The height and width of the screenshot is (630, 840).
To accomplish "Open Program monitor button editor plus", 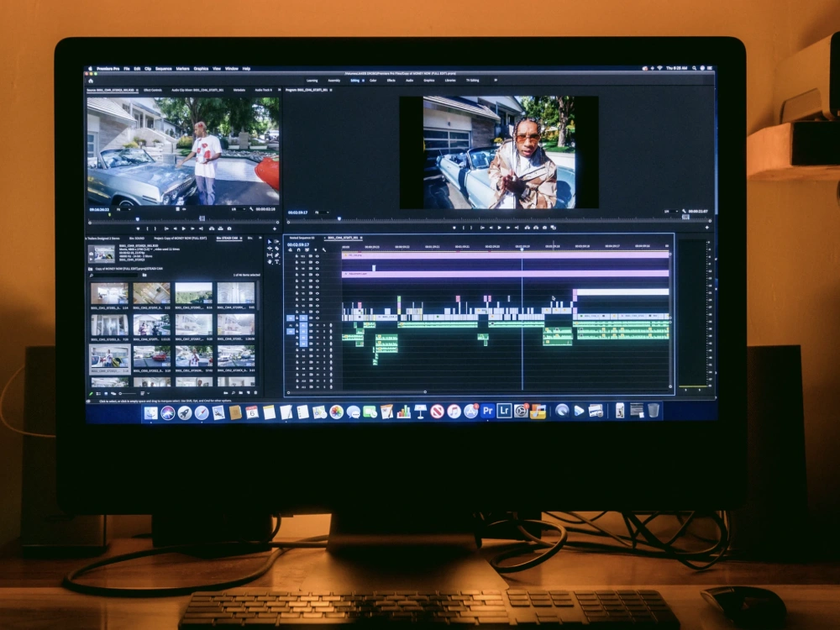I will click(x=706, y=228).
